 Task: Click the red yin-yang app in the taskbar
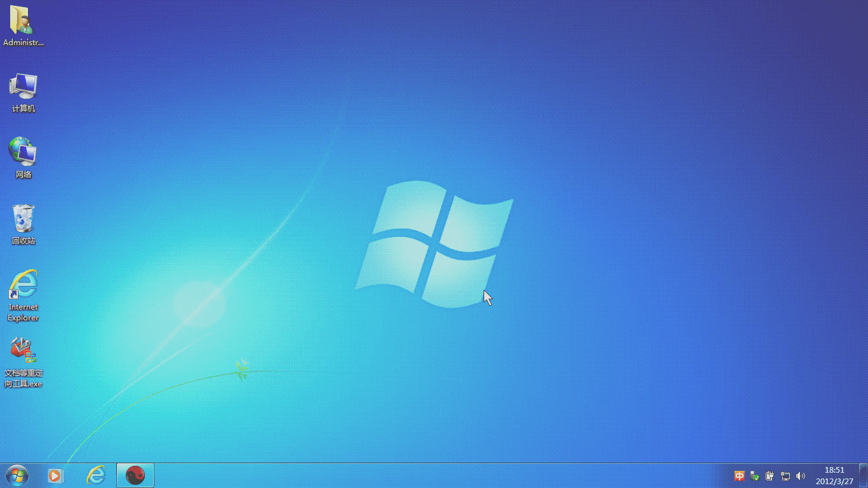coord(135,475)
